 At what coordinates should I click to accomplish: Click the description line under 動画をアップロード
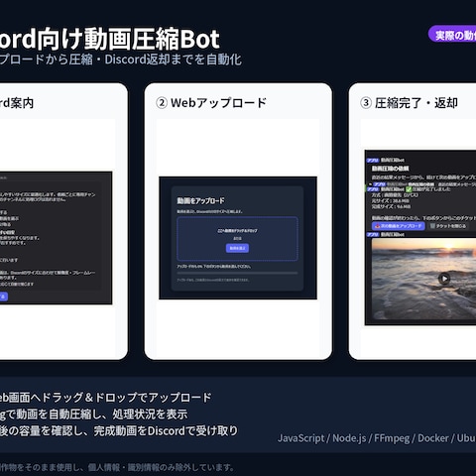pos(209,211)
